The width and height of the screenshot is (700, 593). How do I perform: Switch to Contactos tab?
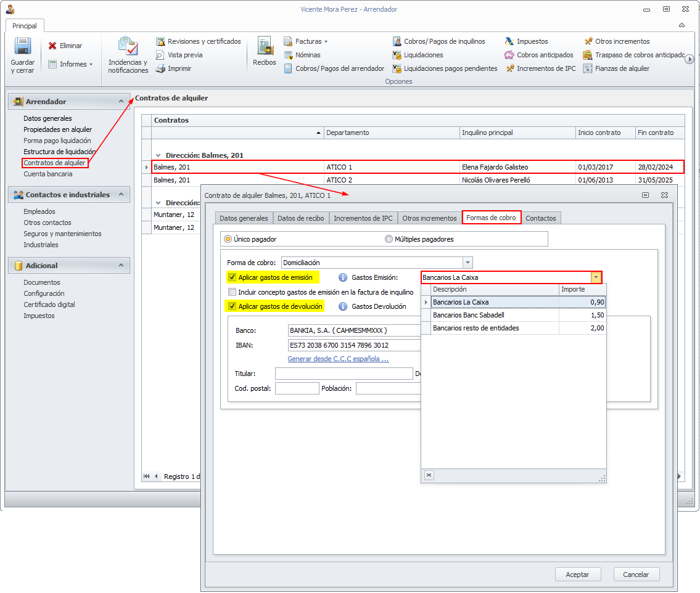[541, 218]
